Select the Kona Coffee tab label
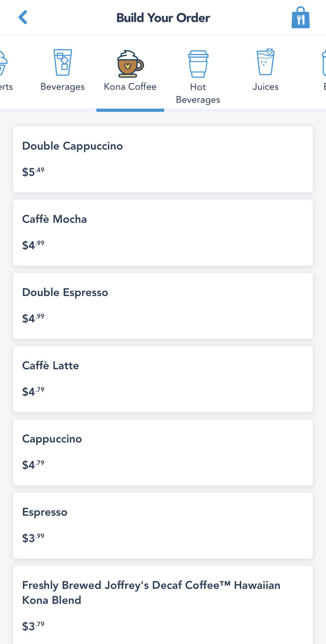The image size is (326, 644). (x=130, y=87)
